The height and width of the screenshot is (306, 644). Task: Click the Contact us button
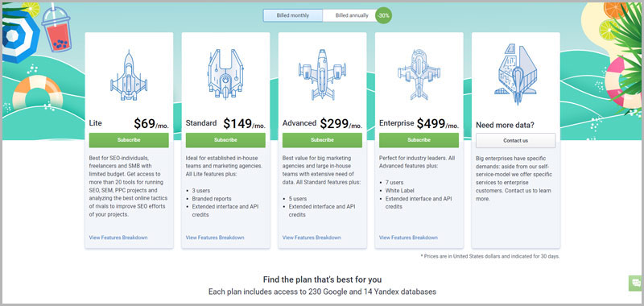coord(515,140)
